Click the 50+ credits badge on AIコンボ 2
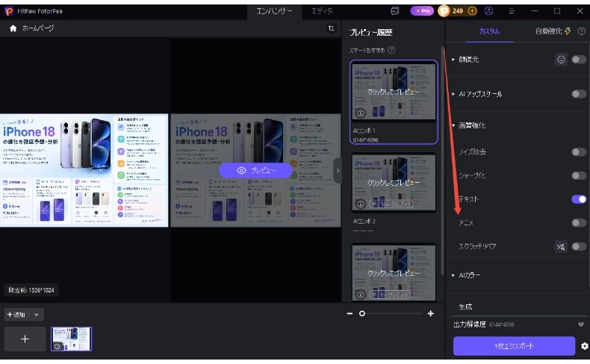The width and height of the screenshot is (590, 364). point(391,204)
